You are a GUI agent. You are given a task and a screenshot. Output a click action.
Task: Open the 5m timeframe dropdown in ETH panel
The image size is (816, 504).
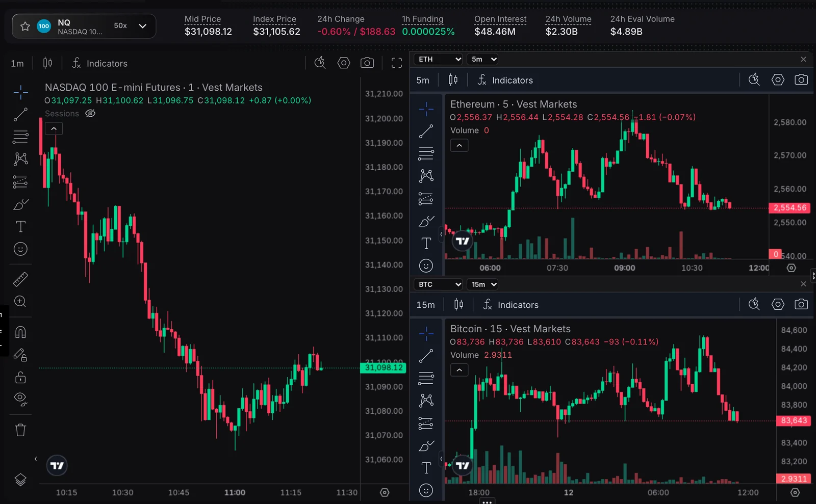pos(483,59)
